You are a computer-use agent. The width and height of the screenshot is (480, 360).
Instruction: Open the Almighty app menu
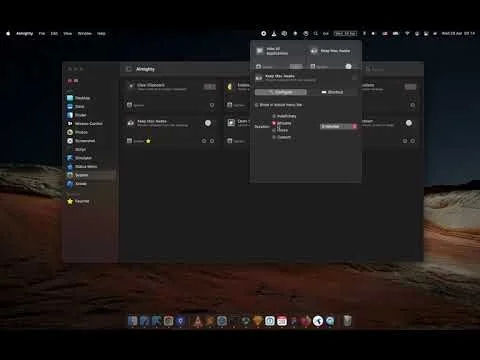[x=24, y=33]
